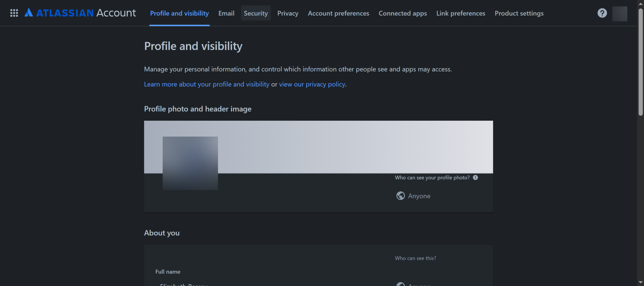Click the globe icon next to Anyone
The height and width of the screenshot is (286, 644).
click(400, 196)
